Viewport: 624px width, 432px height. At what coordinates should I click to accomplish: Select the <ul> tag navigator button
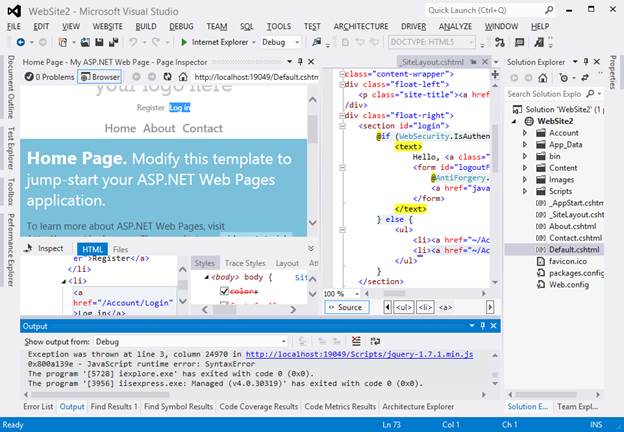click(404, 307)
